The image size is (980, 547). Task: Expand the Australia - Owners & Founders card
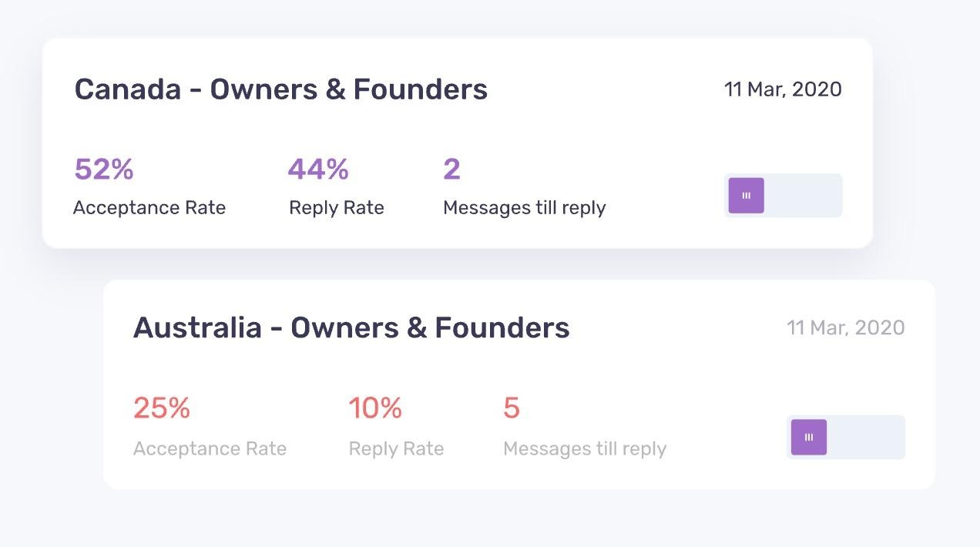point(518,384)
